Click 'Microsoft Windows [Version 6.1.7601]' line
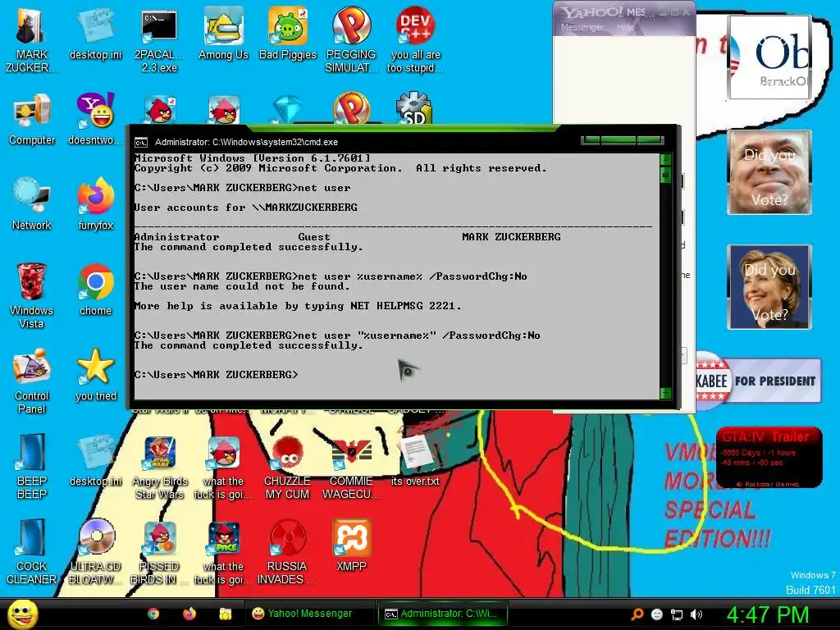840x630 pixels. pos(252,158)
